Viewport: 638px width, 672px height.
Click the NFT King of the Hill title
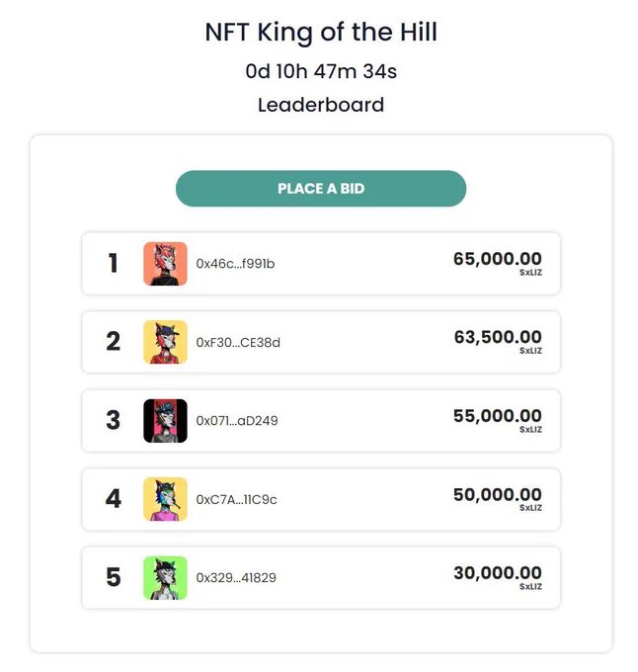tap(321, 33)
